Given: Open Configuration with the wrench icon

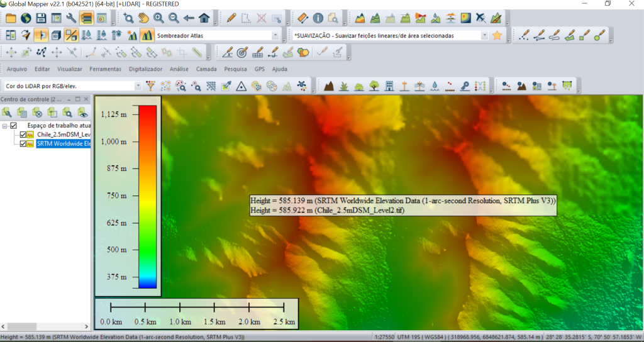Looking at the screenshot, I should pos(71,18).
